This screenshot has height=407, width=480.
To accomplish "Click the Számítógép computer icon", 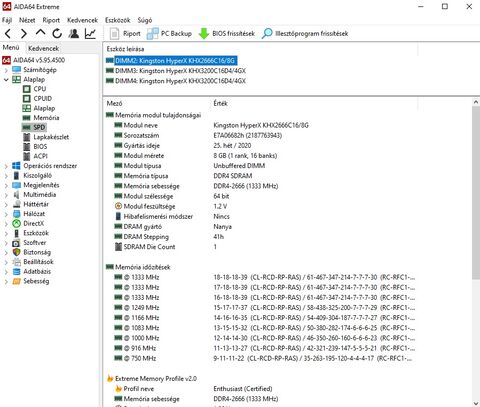I will coord(16,70).
